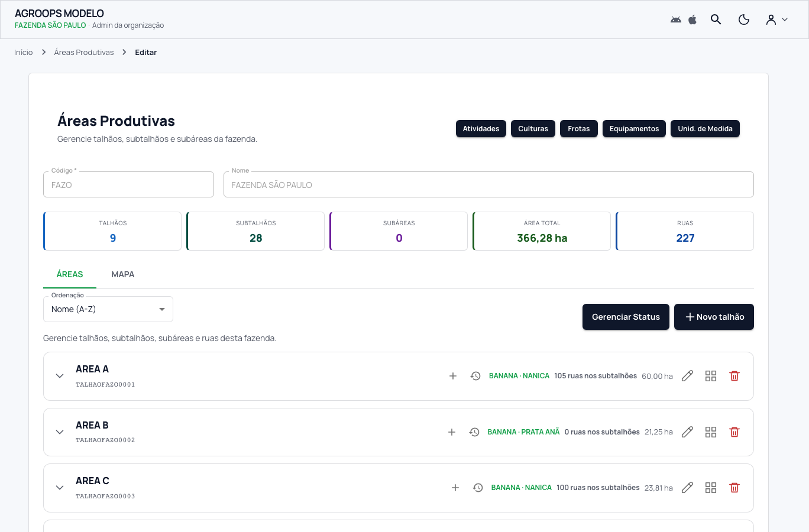Viewport: 809px width, 532px height.
Task: Click 100 ruas nos subtalhões text
Action: click(598, 488)
